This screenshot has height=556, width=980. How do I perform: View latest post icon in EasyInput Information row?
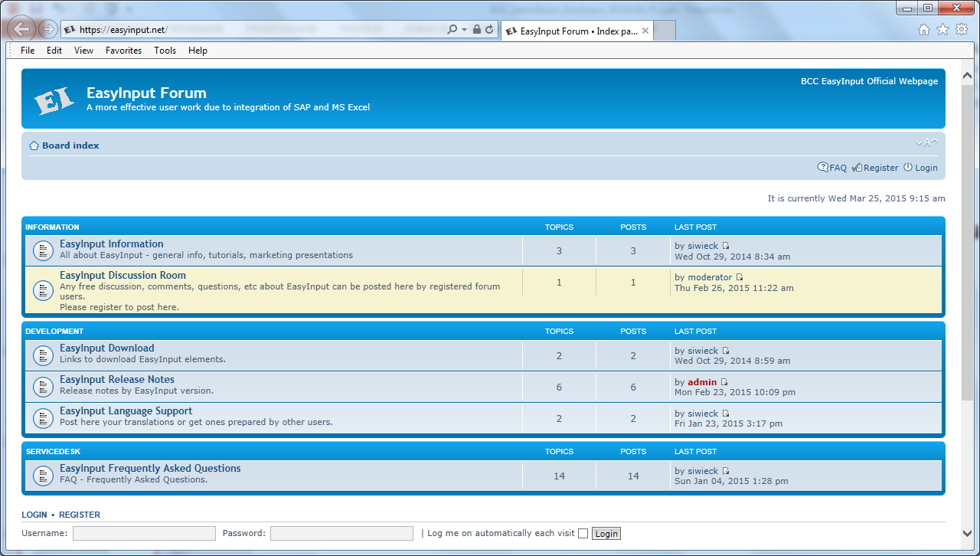tap(726, 246)
